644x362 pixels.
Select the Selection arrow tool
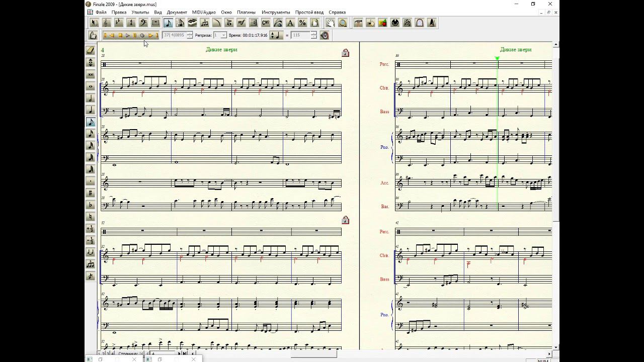click(x=94, y=23)
